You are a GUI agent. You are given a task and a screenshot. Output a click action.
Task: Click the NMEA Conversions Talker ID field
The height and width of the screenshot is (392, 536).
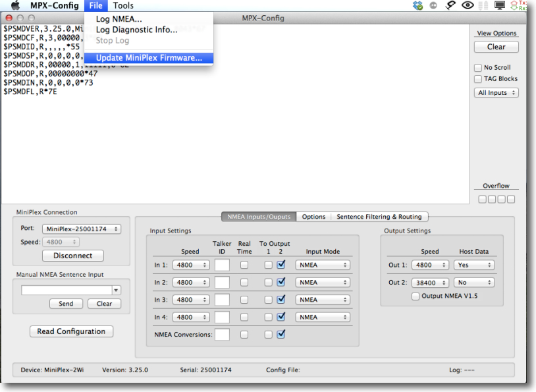coord(222,335)
